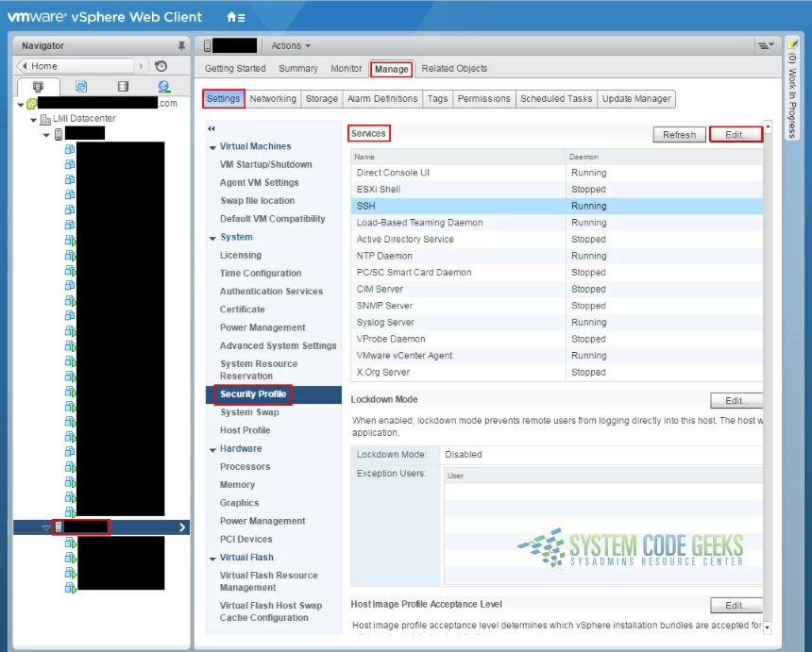Open VM Startup/Shutdown settings
This screenshot has width=812, height=652.
point(266,164)
